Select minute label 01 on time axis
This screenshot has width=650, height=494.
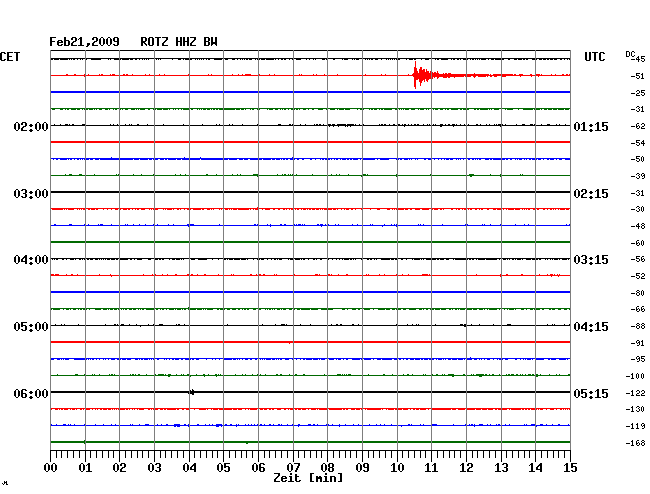(85, 468)
